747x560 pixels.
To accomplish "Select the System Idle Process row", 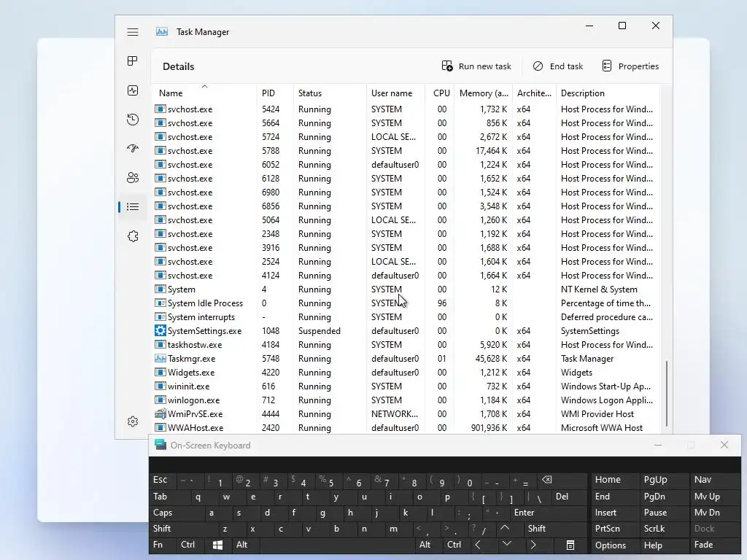I will [406, 303].
